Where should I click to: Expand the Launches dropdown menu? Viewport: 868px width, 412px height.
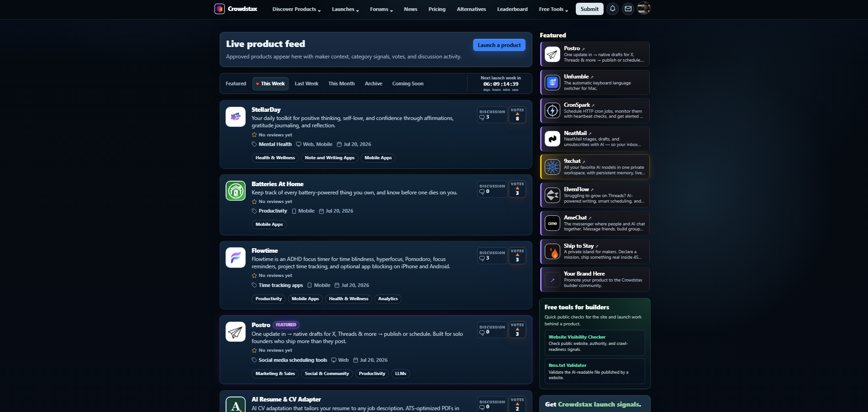[345, 9]
